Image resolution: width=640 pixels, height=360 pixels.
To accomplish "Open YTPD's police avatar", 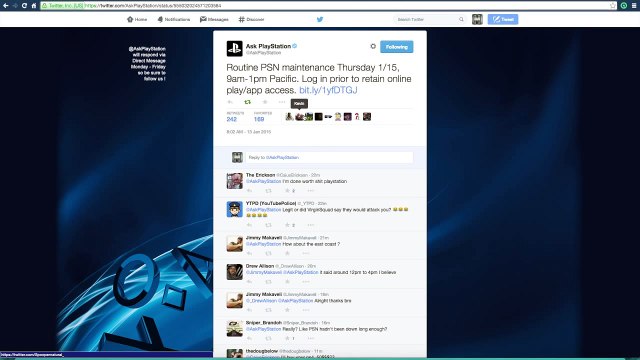I will (x=235, y=209).
